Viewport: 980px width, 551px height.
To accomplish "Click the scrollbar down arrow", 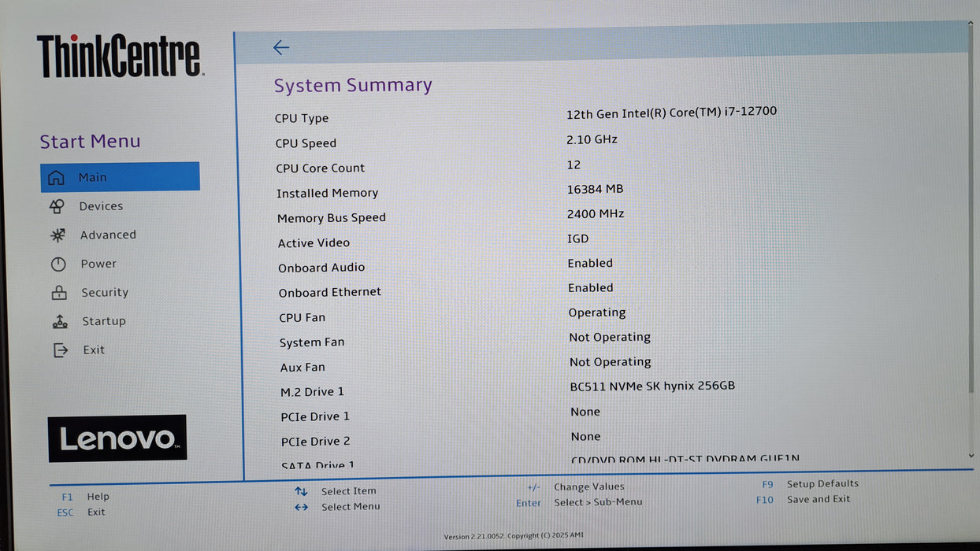I will [x=971, y=455].
